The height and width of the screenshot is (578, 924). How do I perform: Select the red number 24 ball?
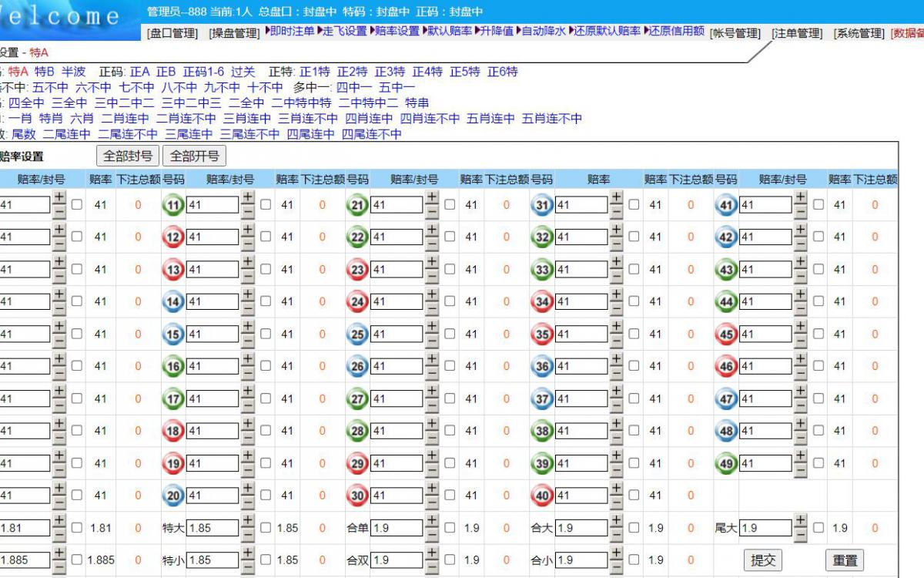pyautogui.click(x=358, y=302)
